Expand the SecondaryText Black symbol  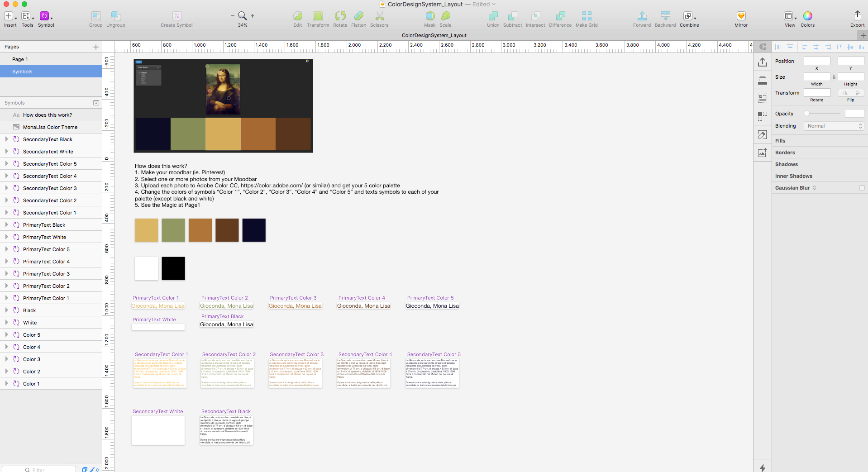point(7,139)
